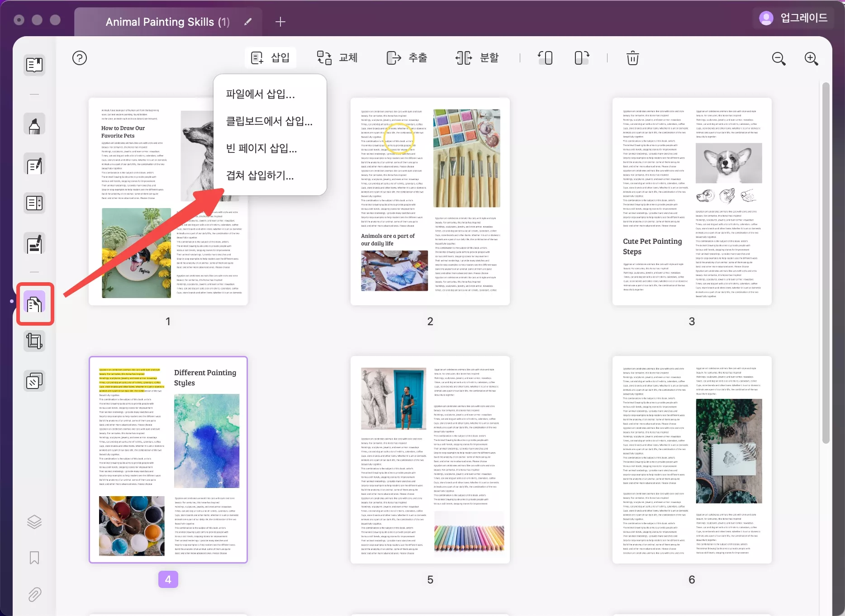Click the 삽입 (Insert) toolbar button
The image size is (845, 616).
[271, 58]
